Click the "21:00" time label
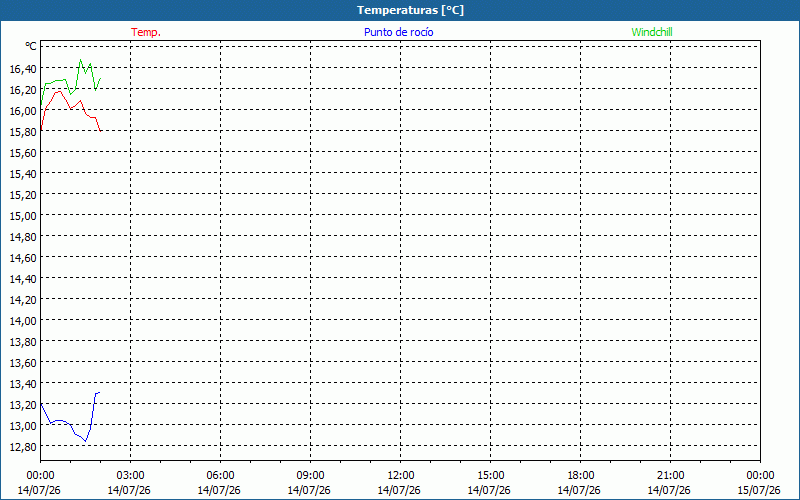The image size is (800, 500). (x=670, y=476)
